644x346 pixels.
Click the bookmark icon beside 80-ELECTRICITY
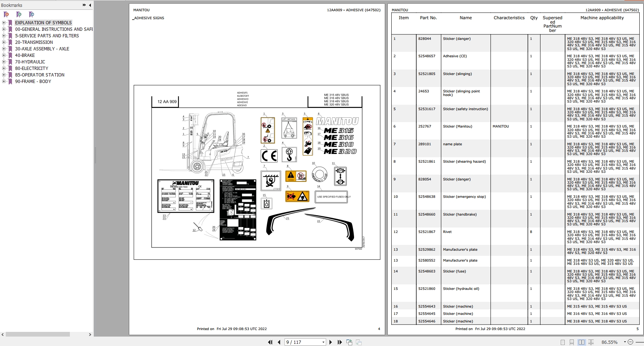[10, 68]
